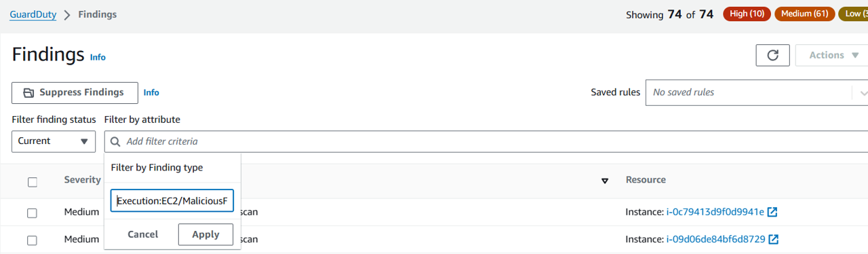Click the refresh findings icon button
Screen dimensions: 868x254
pos(772,55)
